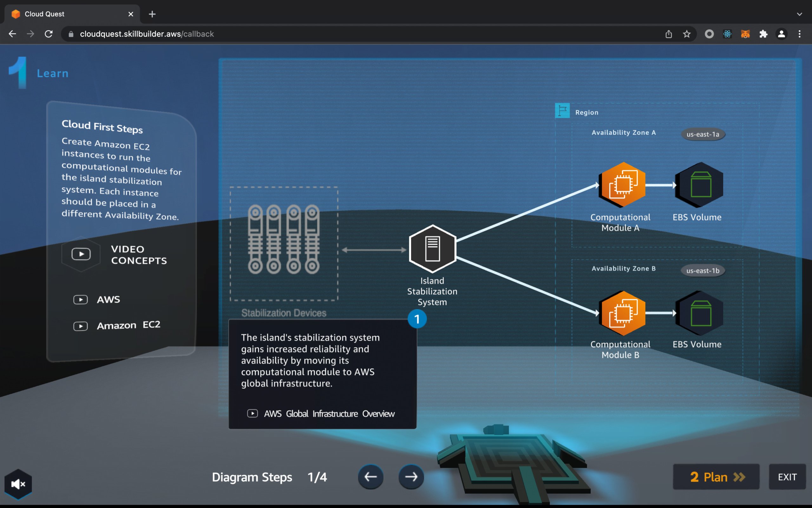Click the Region flag icon
This screenshot has width=812, height=508.
tap(562, 110)
